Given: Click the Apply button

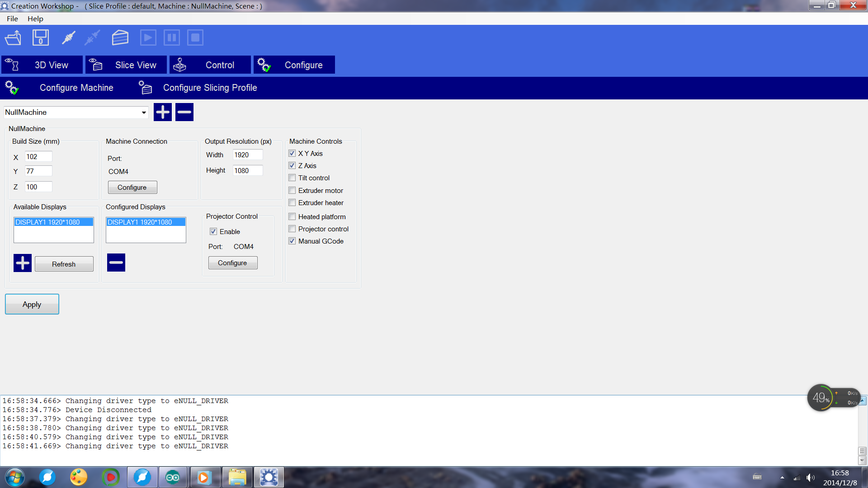Looking at the screenshot, I should (32, 304).
